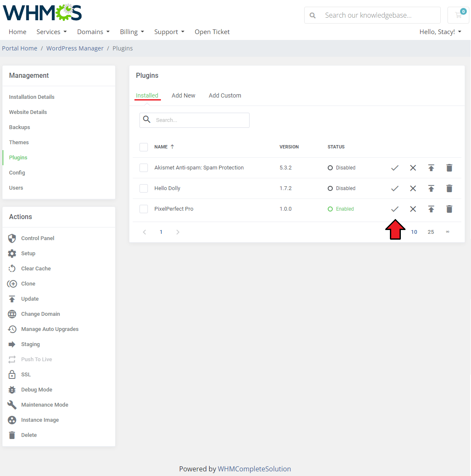Viewport: 471px width, 476px height.
Task: Show unlimited plugins per page (∞)
Action: 447,232
